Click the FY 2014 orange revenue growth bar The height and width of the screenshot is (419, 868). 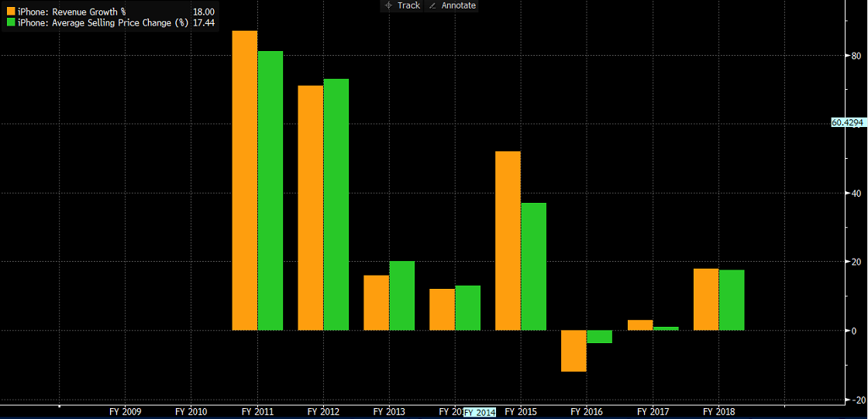tap(443, 309)
